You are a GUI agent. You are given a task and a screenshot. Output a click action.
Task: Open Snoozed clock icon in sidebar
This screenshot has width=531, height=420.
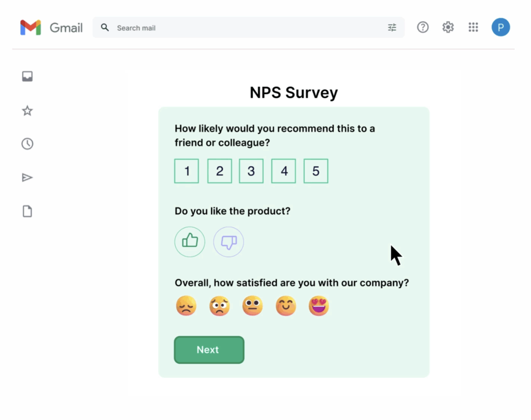(27, 144)
